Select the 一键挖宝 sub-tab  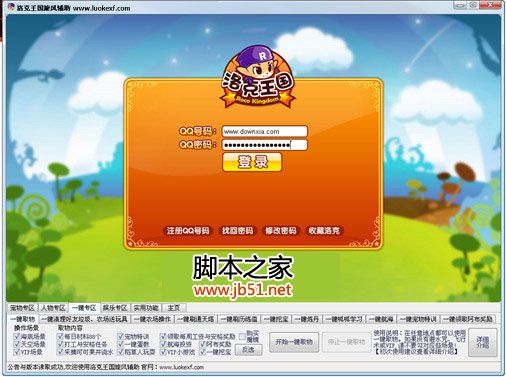click(276, 319)
